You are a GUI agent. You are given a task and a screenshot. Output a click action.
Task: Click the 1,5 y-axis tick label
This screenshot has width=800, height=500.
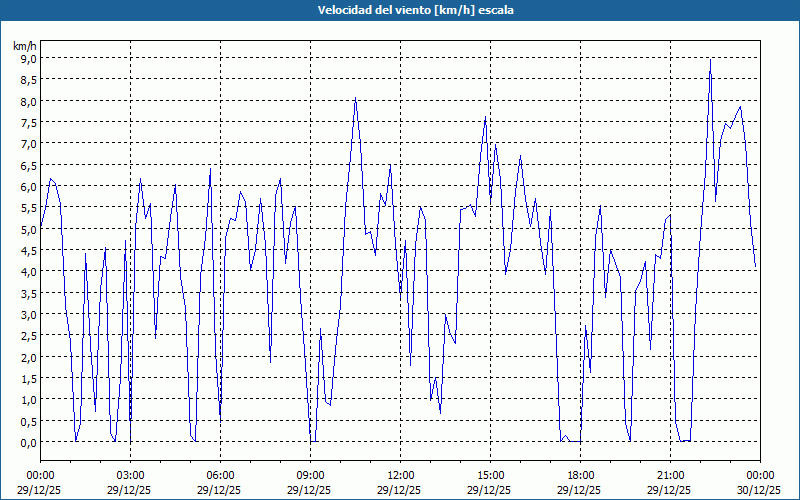pyautogui.click(x=28, y=378)
